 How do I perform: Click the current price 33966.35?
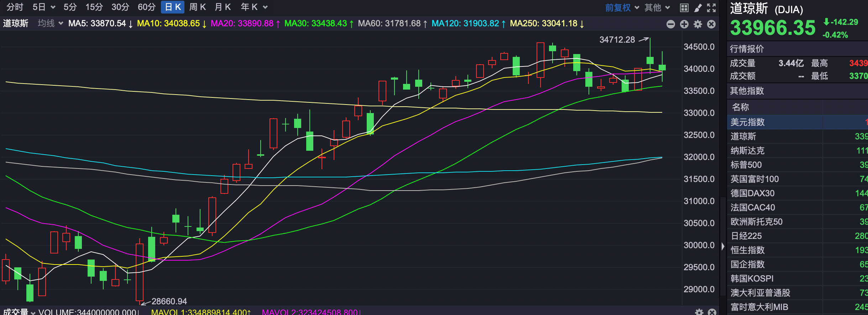tap(773, 28)
